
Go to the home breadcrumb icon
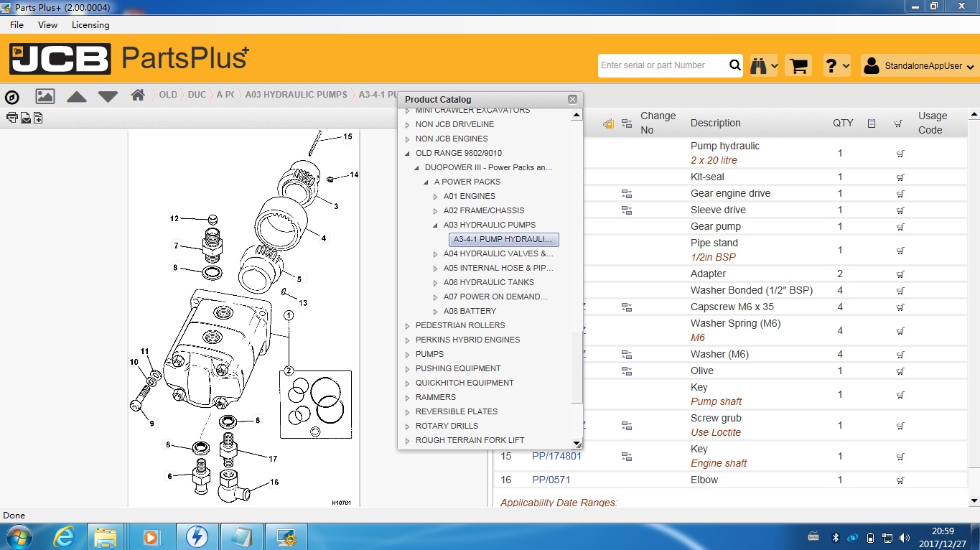pyautogui.click(x=138, y=94)
